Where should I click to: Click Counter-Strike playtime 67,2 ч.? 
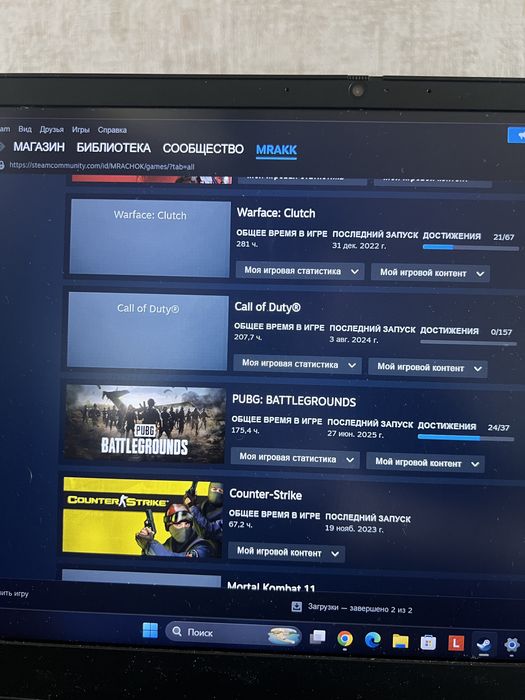click(241, 524)
